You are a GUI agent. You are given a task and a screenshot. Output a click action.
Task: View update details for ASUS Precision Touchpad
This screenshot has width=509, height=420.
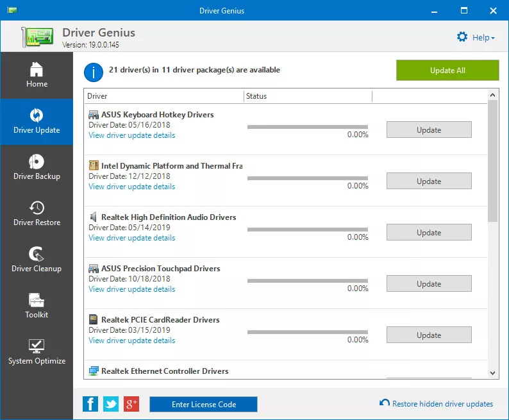tap(132, 289)
